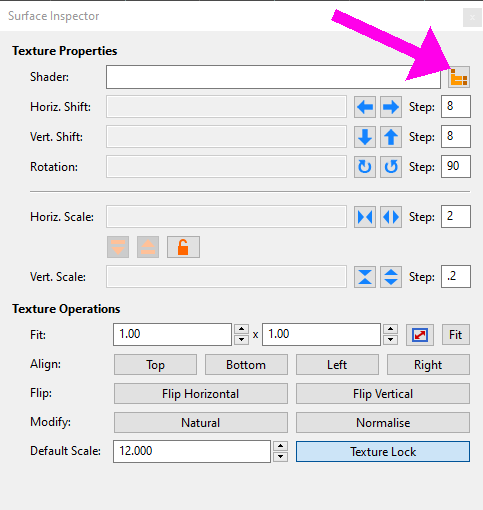Focus the Shader text field

tap(273, 77)
